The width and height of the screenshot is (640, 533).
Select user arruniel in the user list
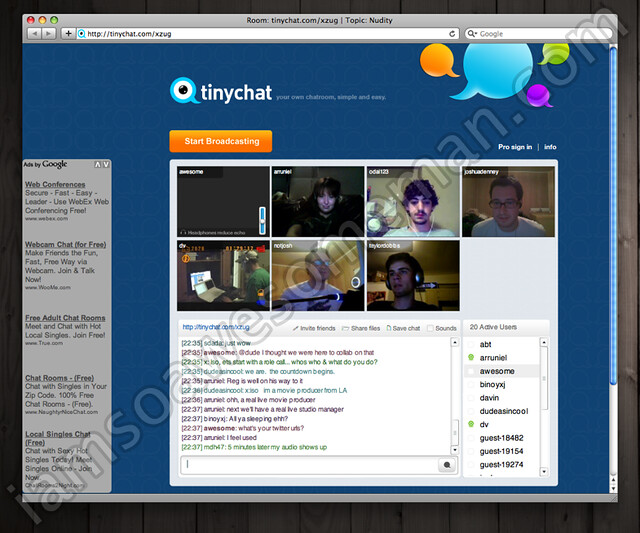tap(493, 358)
